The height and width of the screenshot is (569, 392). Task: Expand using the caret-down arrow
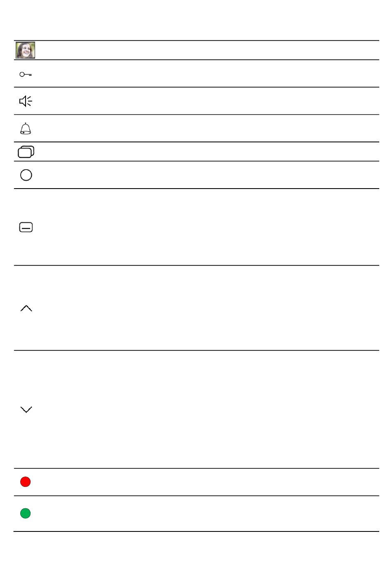[x=26, y=409]
